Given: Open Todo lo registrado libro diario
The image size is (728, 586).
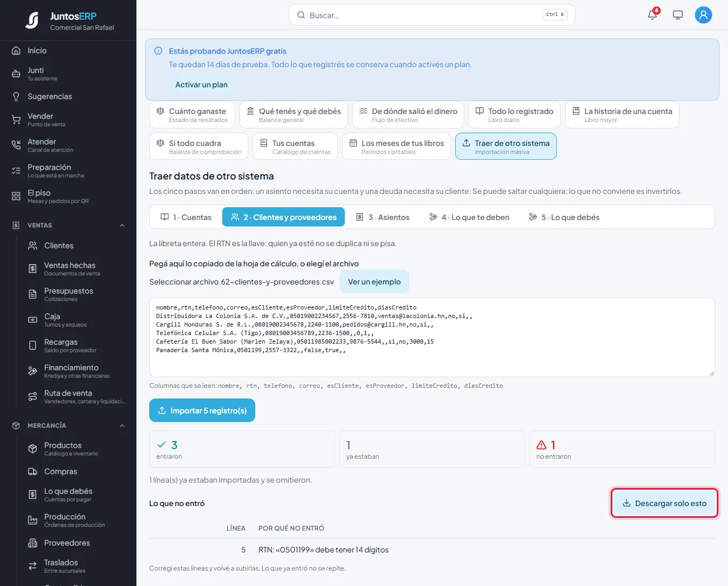Looking at the screenshot, I should pos(515,115).
